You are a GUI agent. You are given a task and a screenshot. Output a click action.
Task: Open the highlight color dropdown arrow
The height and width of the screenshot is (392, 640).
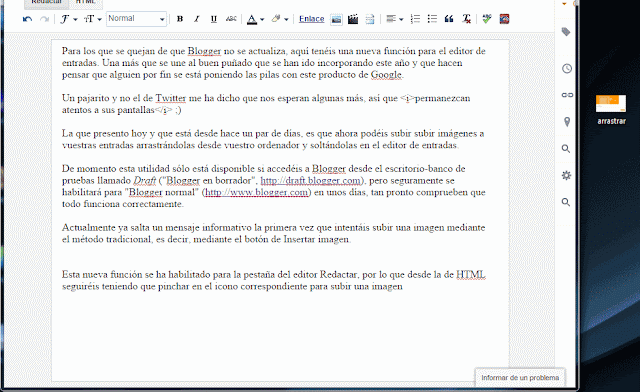[x=286, y=19]
